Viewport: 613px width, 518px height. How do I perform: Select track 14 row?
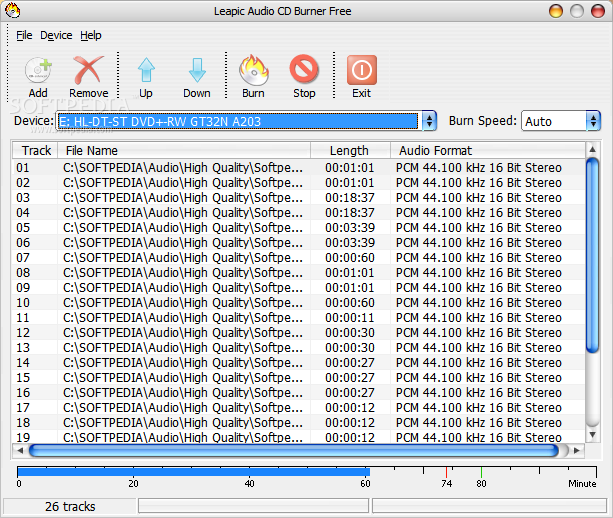(299, 362)
